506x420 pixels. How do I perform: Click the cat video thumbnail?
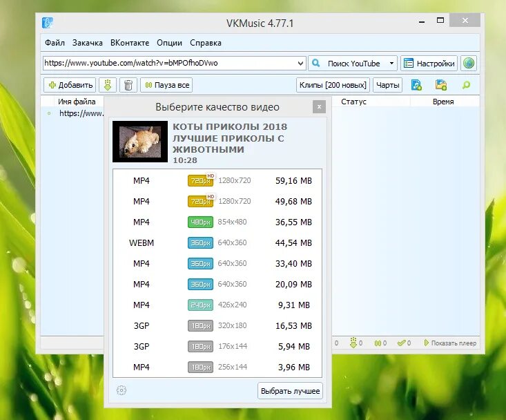pyautogui.click(x=140, y=142)
